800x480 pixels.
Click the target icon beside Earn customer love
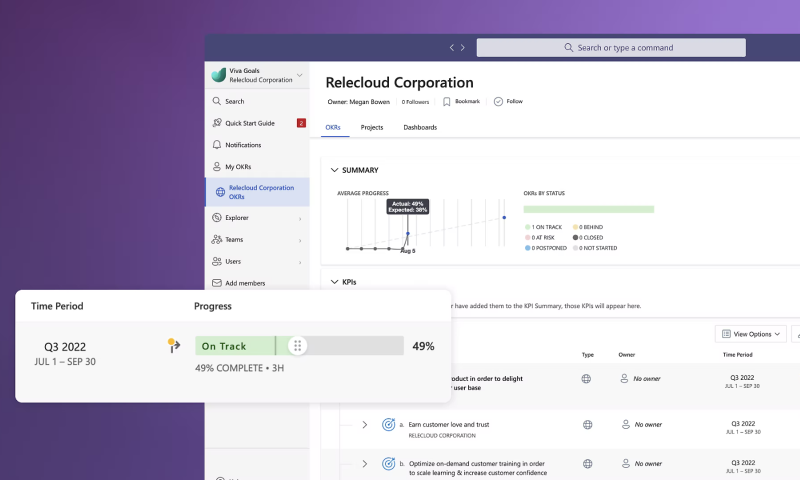388,424
